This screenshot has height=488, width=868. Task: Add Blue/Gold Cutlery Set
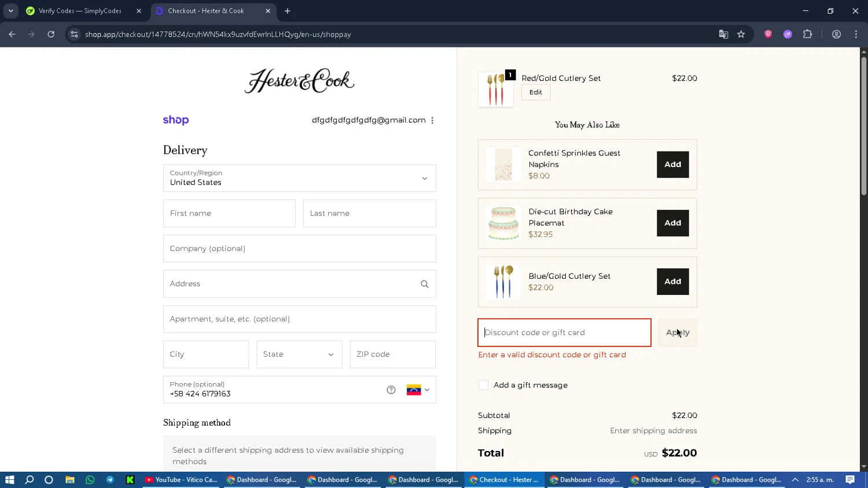click(x=672, y=282)
